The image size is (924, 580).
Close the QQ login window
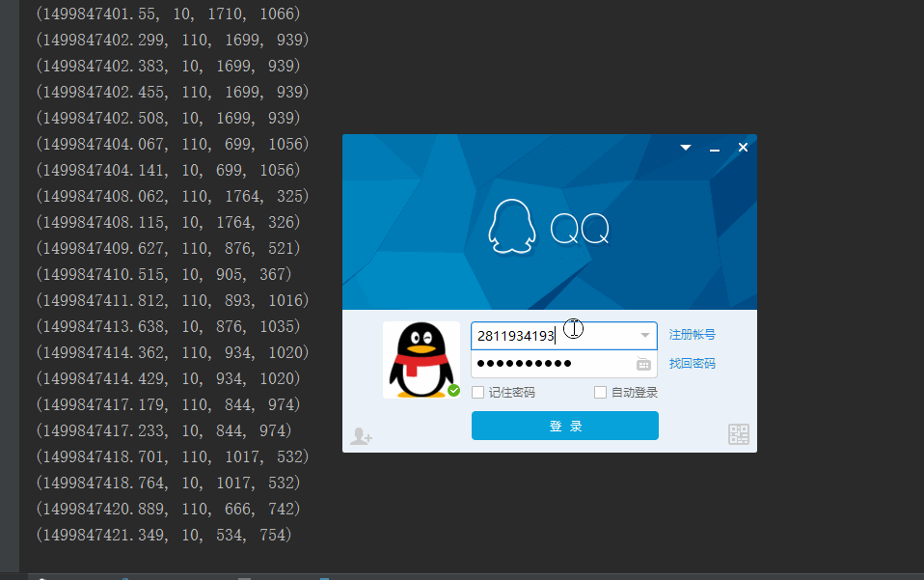click(x=742, y=148)
